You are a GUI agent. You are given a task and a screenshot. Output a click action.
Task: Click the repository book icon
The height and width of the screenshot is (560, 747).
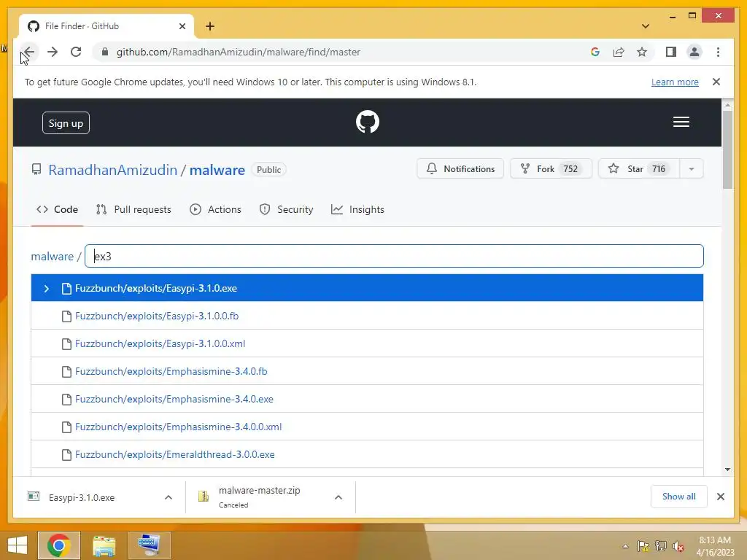[x=36, y=169]
